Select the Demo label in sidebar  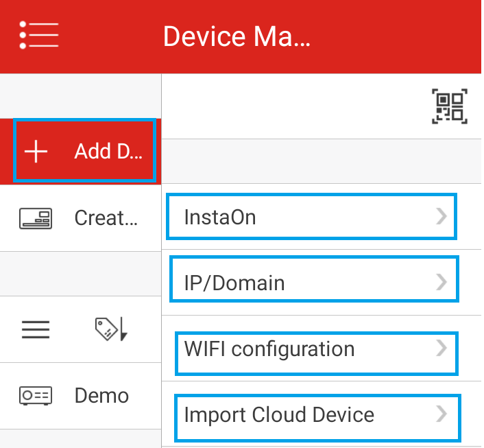[101, 396]
